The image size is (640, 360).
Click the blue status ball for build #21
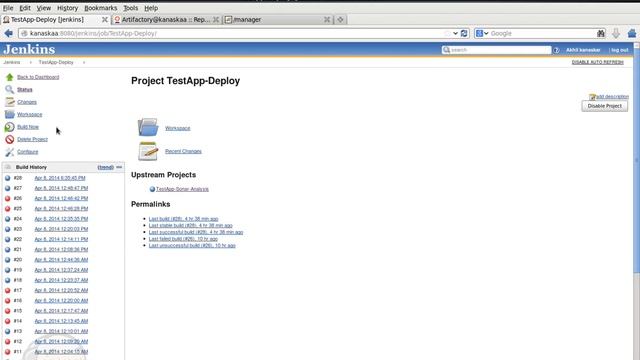pyautogui.click(x=7, y=249)
